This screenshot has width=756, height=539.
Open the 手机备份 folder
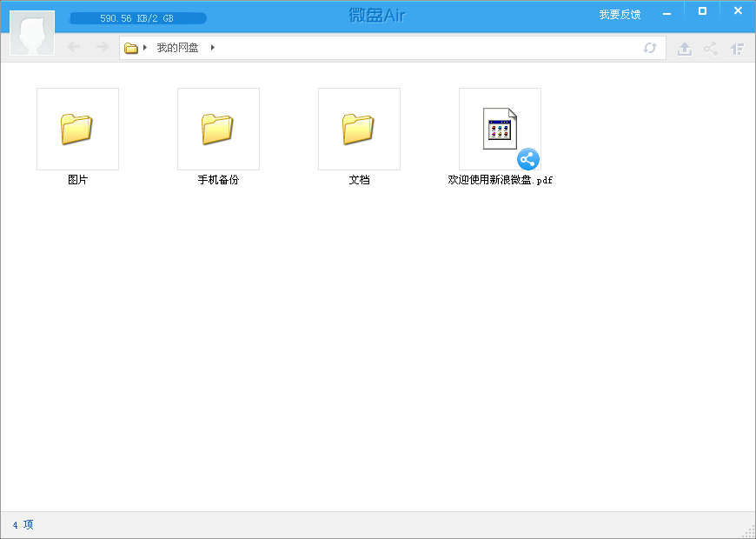[218, 128]
